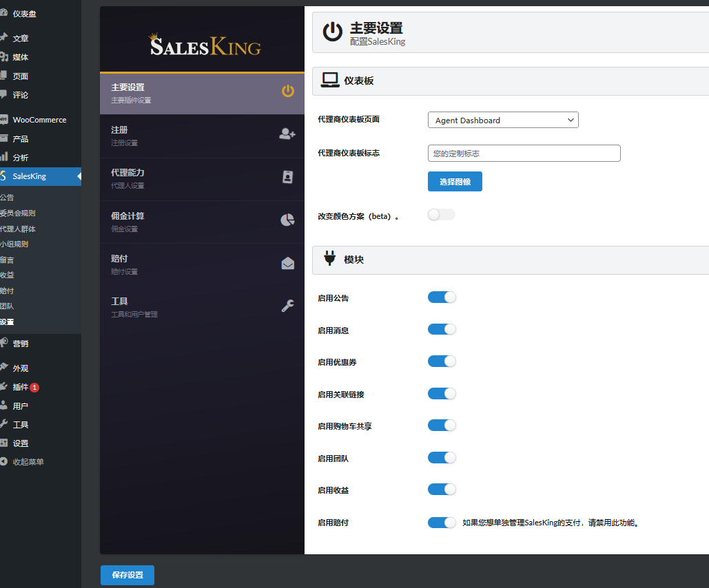709x588 pixels.
Task: Click the plugins update badge 1
Action: (x=34, y=388)
